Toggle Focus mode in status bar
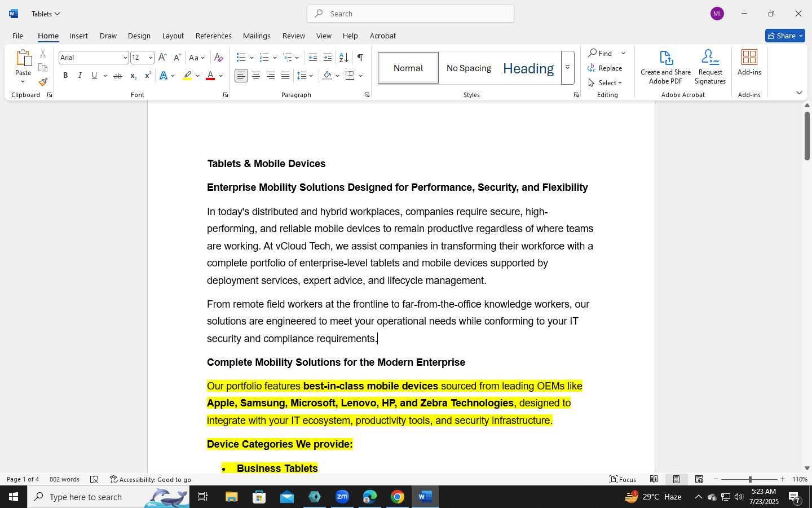Image resolution: width=812 pixels, height=508 pixels. tap(623, 479)
